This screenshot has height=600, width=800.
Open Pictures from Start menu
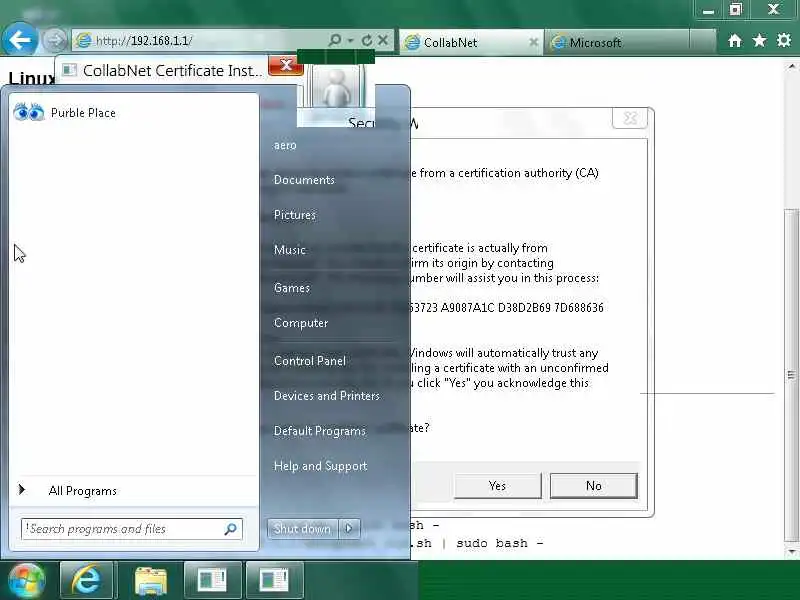(294, 215)
